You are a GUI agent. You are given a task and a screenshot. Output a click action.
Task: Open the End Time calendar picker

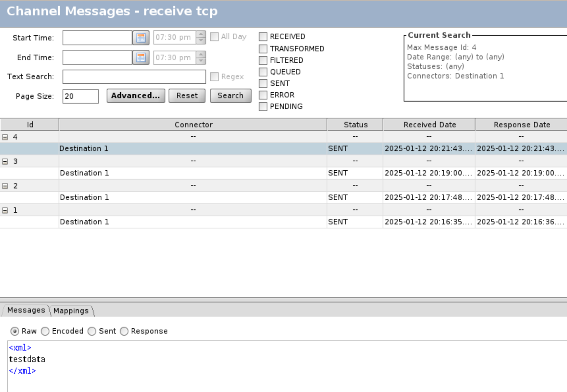tap(141, 58)
